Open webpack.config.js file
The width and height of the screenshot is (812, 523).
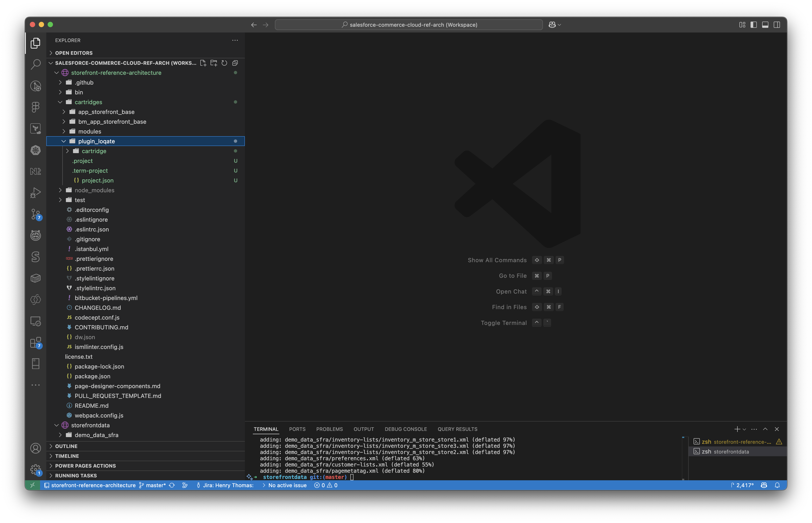pos(145,415)
